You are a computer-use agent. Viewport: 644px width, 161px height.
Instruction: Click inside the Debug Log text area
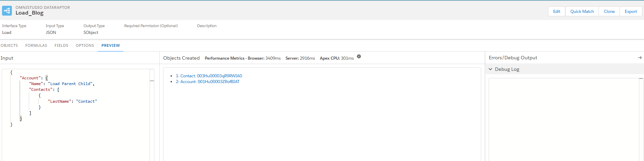(563, 119)
